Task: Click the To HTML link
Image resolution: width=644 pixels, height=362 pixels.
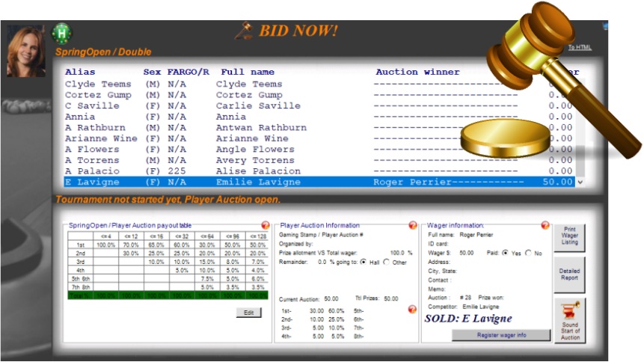Action: pyautogui.click(x=579, y=48)
